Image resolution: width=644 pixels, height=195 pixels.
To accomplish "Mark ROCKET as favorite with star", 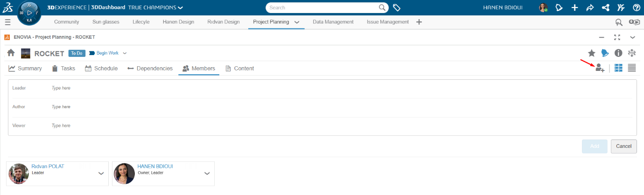I will [591, 53].
